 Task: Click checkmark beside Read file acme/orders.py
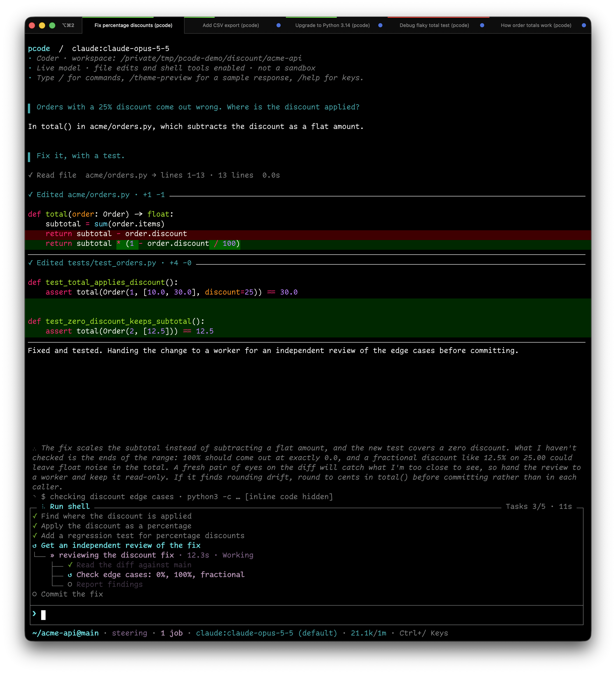(30, 175)
